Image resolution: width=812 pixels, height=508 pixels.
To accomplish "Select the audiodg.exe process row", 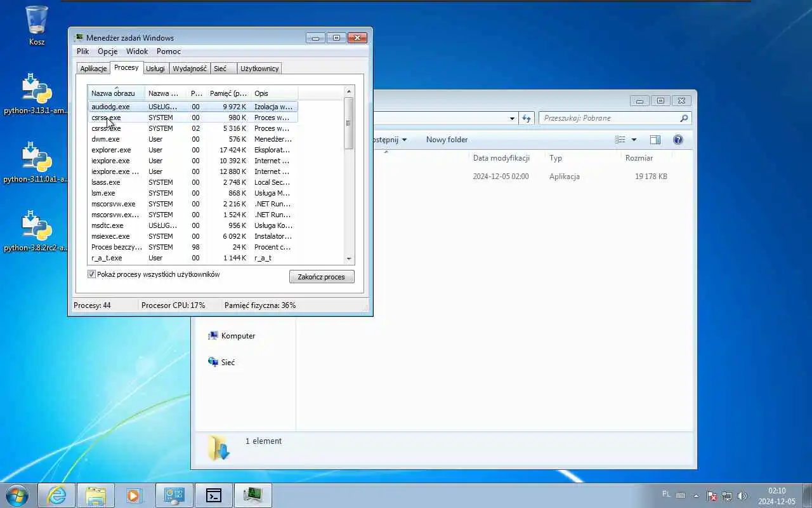I will click(193, 107).
